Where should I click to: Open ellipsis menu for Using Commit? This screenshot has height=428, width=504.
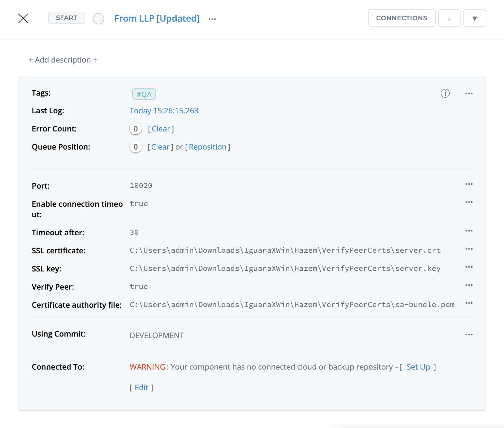[469, 335]
